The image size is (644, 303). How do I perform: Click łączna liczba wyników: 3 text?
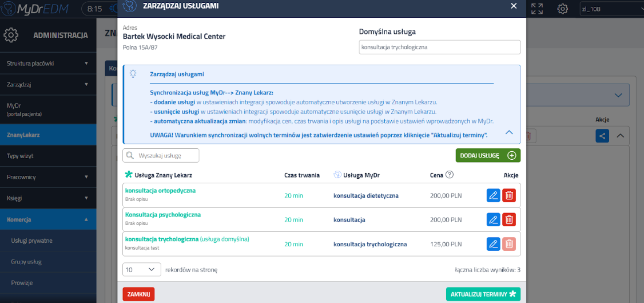(x=487, y=270)
